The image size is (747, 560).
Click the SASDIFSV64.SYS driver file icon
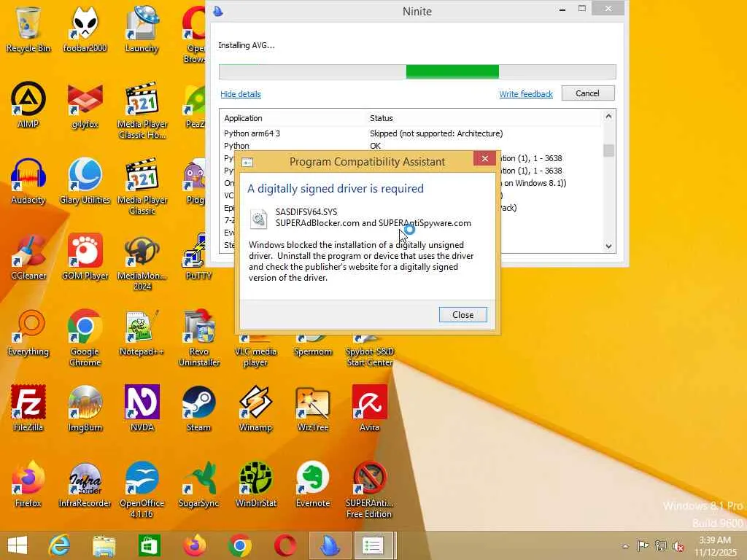[x=259, y=218]
